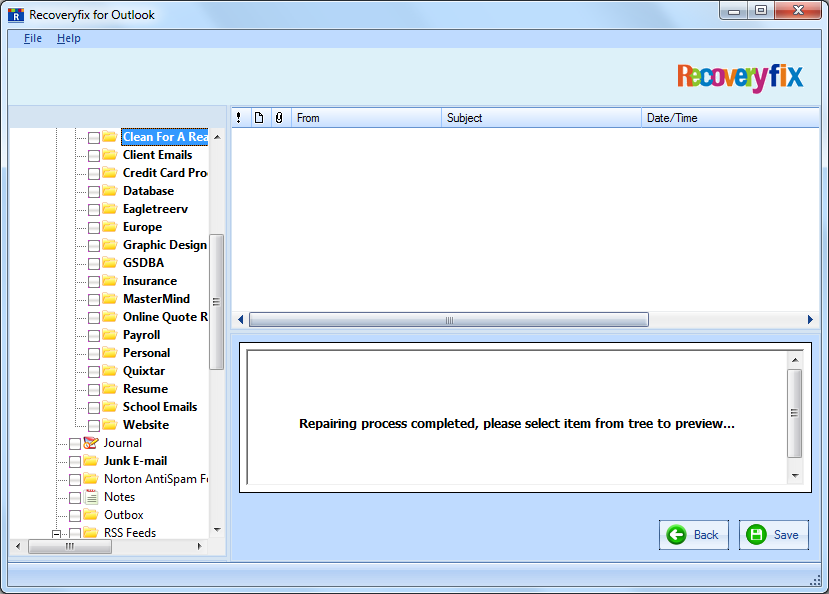829x594 pixels.
Task: Check the Credit Card Pro folder checkbox
Action: tap(94, 174)
